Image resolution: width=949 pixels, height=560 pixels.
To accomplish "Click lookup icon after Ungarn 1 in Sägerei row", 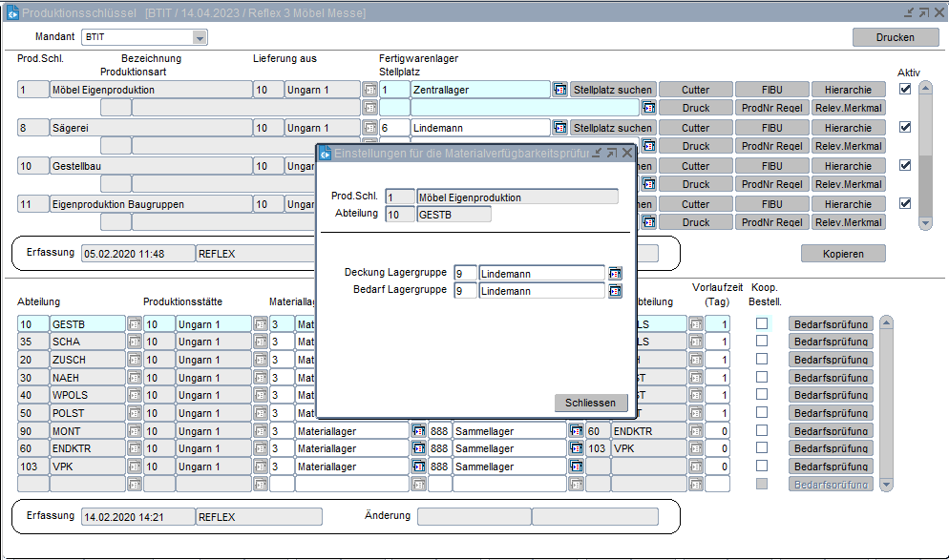I will click(x=370, y=128).
